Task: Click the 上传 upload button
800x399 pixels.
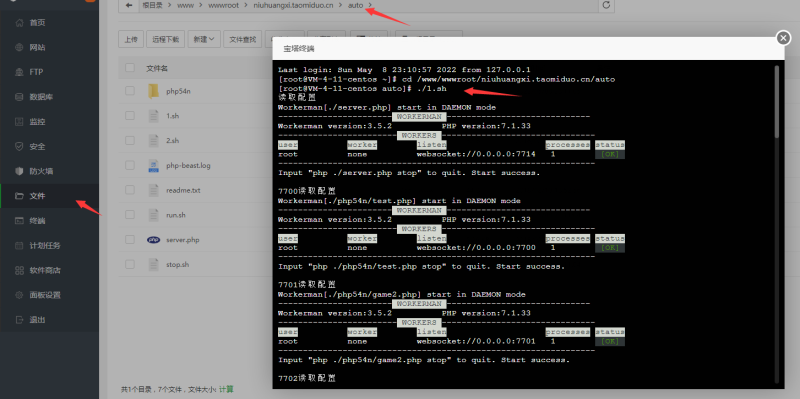Action: 131,39
